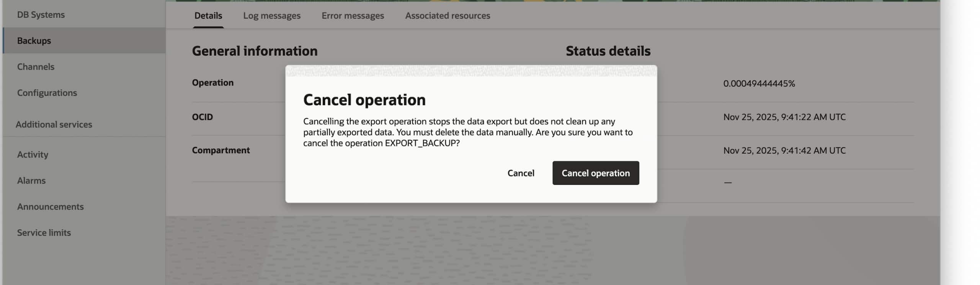Open Announcements in the sidebar
The width and height of the screenshot is (980, 285).
(x=50, y=206)
